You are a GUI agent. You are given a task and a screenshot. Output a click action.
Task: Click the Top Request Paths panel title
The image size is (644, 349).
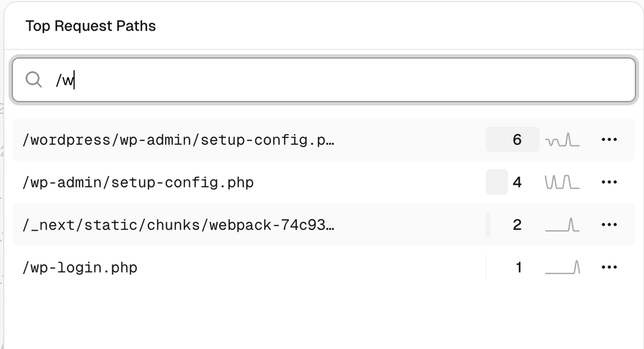[x=90, y=25]
